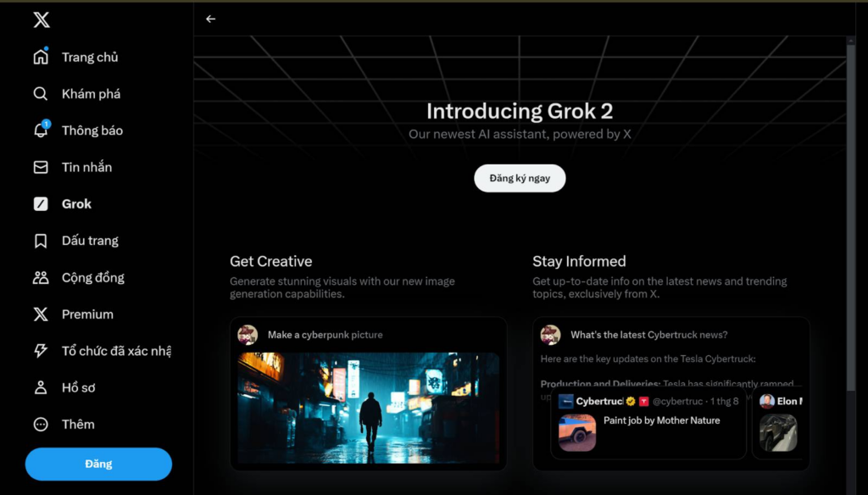The height and width of the screenshot is (495, 868).
Task: Expand the Thêm more options menu
Action: coord(41,424)
